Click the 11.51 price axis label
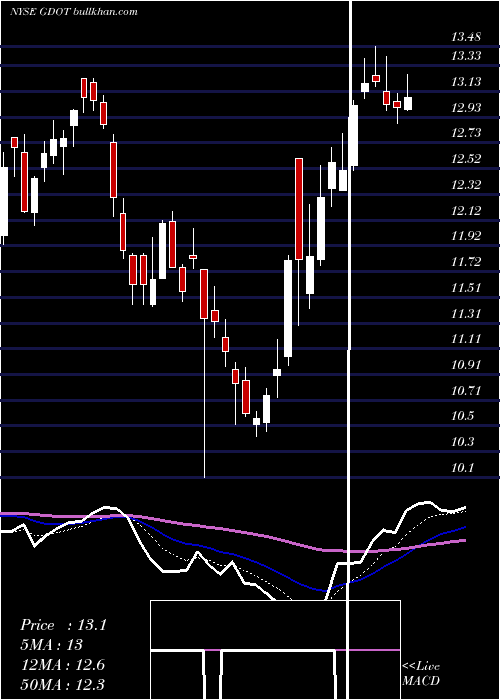500x700 pixels. (466, 288)
